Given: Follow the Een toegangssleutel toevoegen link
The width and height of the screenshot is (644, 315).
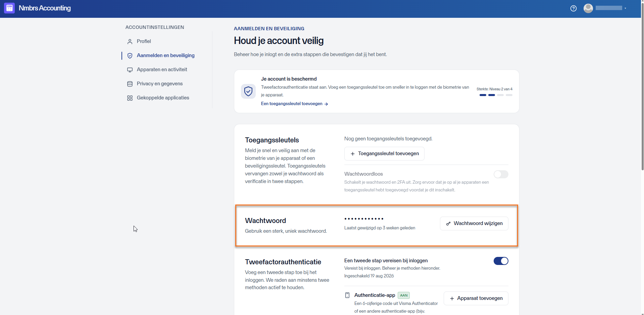Looking at the screenshot, I should pyautogui.click(x=295, y=104).
